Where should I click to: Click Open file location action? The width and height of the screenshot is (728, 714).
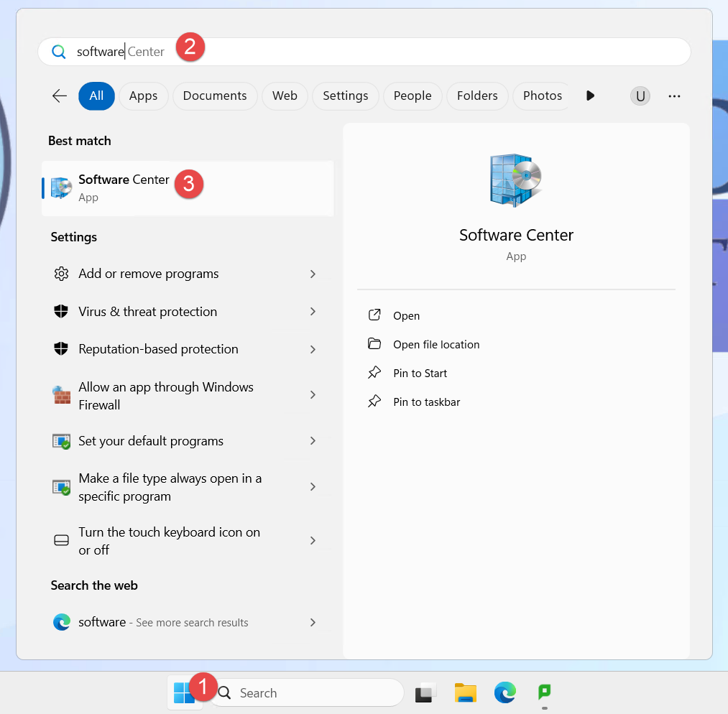point(436,344)
